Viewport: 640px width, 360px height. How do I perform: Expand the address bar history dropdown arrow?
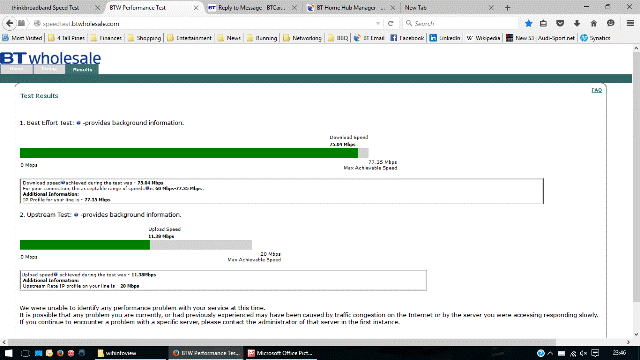[378, 24]
